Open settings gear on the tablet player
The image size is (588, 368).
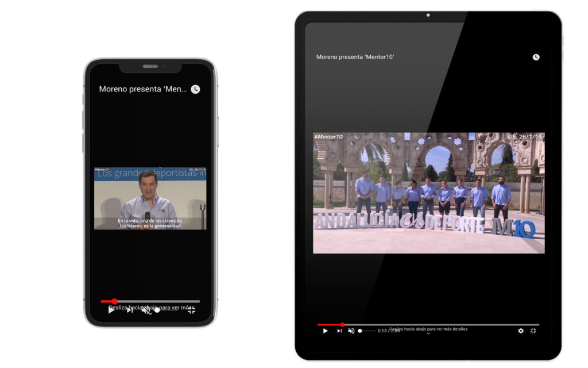pos(521,331)
